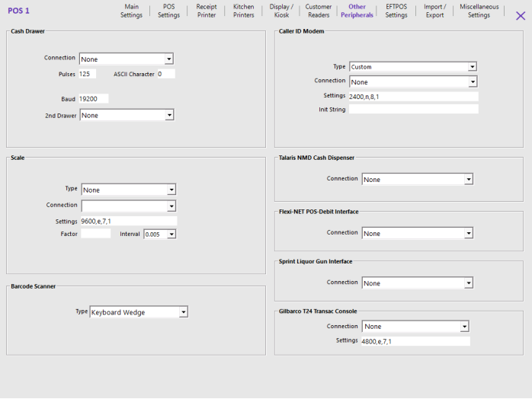
Task: Click the Cash Drawer Baud field
Action: click(93, 99)
